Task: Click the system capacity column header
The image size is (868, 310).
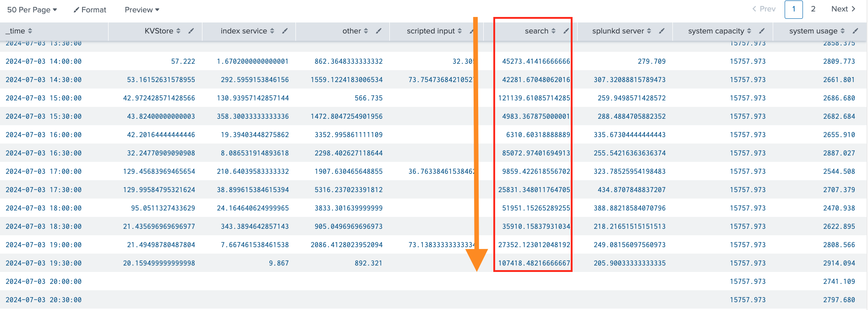Action: coord(716,31)
